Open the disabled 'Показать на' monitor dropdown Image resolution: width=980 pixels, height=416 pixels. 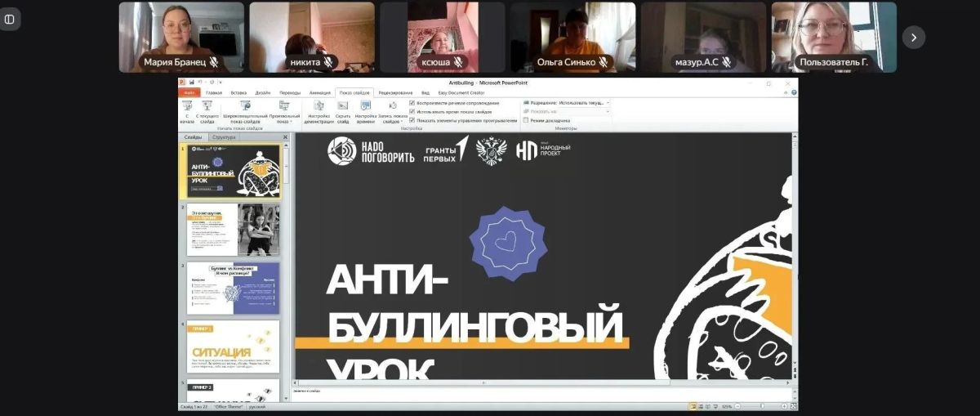(x=567, y=111)
